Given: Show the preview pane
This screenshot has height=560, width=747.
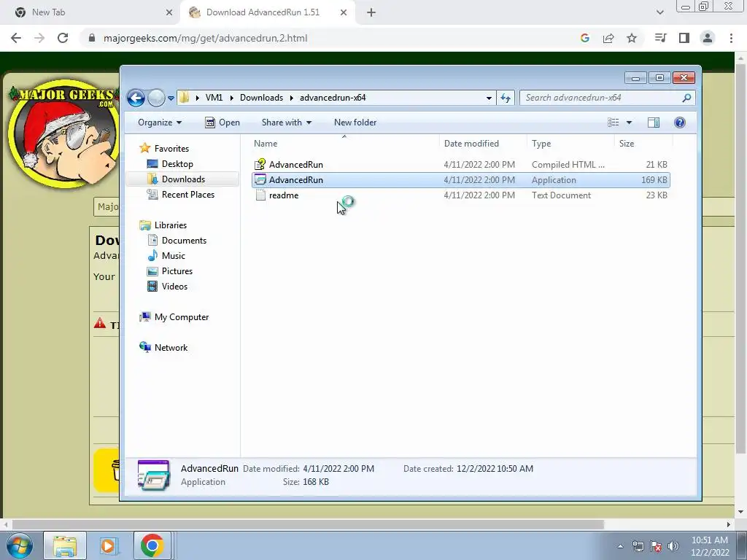Looking at the screenshot, I should pos(654,122).
